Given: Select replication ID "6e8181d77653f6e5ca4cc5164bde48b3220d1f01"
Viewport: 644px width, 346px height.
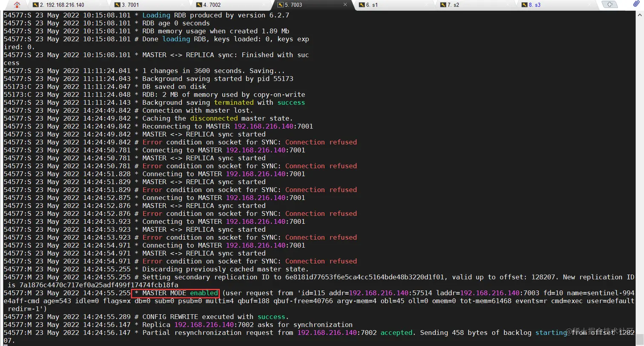Looking at the screenshot, I should click(365, 277).
